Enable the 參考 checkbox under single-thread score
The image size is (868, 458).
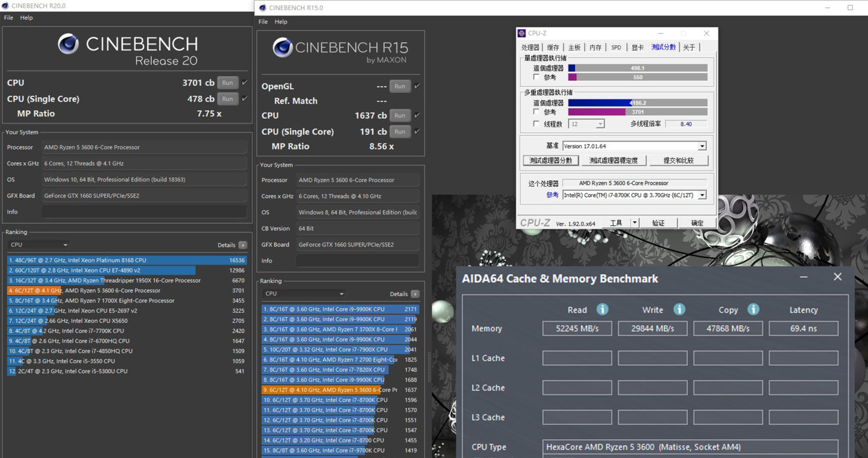(x=536, y=77)
